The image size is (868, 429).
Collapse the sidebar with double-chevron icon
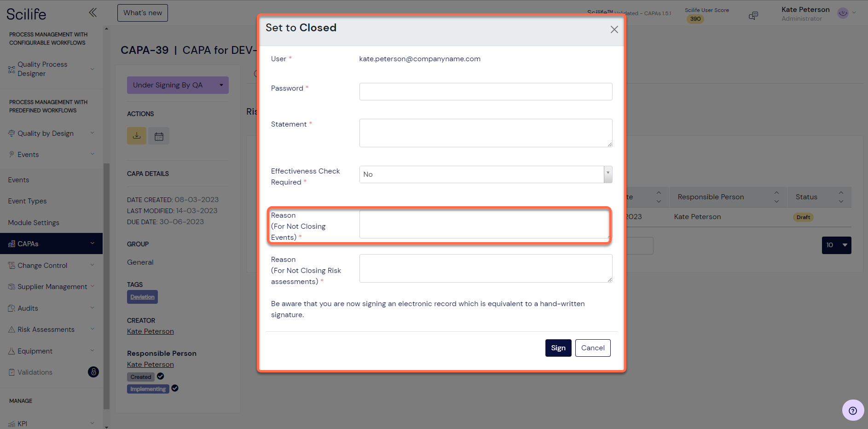[x=93, y=12]
